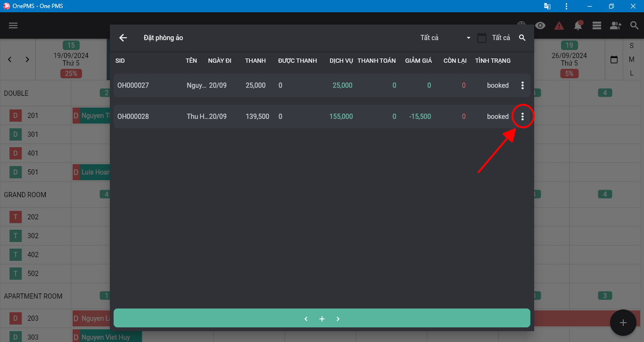Select the DOUBLE room type row
644x342 pixels.
36,93
